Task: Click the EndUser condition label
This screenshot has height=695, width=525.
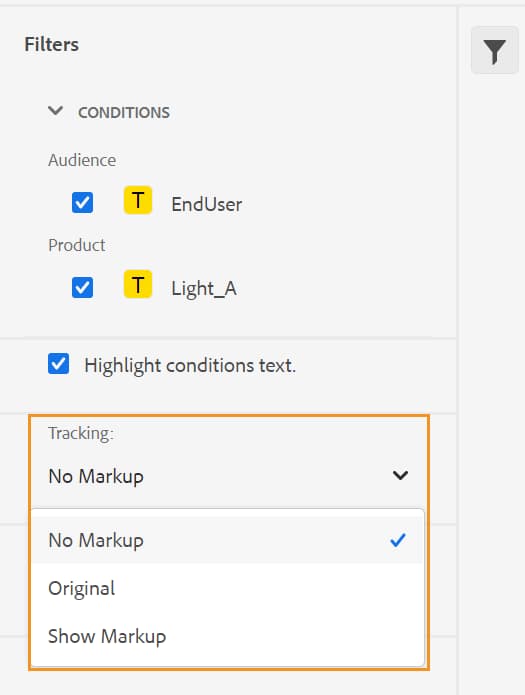Action: click(x=207, y=204)
